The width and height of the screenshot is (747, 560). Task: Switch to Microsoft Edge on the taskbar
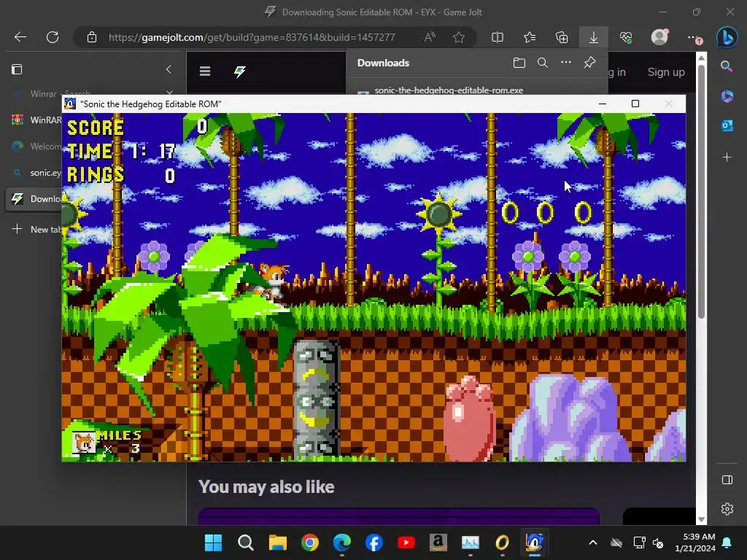coord(342,542)
